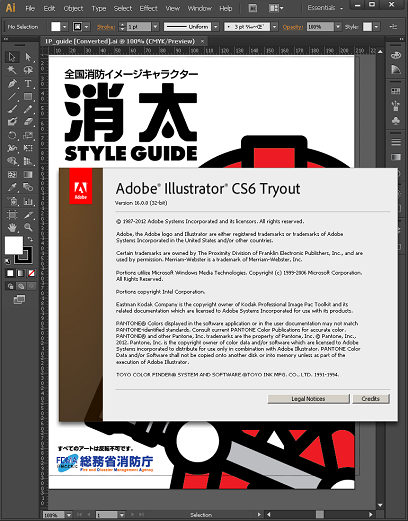Open the Effect menu

pyautogui.click(x=148, y=8)
